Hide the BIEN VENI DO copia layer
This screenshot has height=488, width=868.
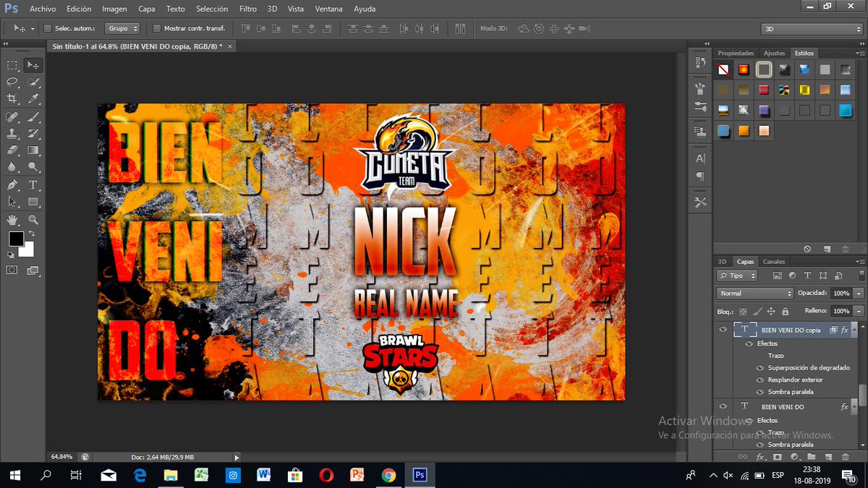(723, 330)
